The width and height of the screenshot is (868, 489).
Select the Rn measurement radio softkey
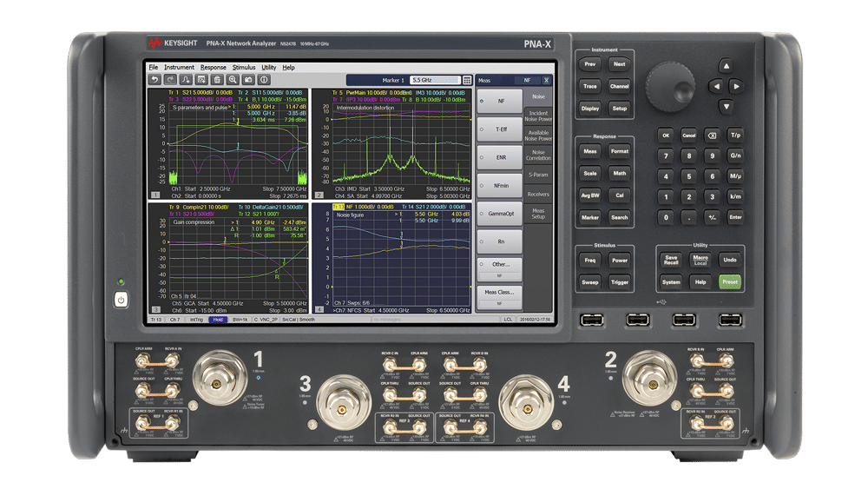pyautogui.click(x=499, y=241)
